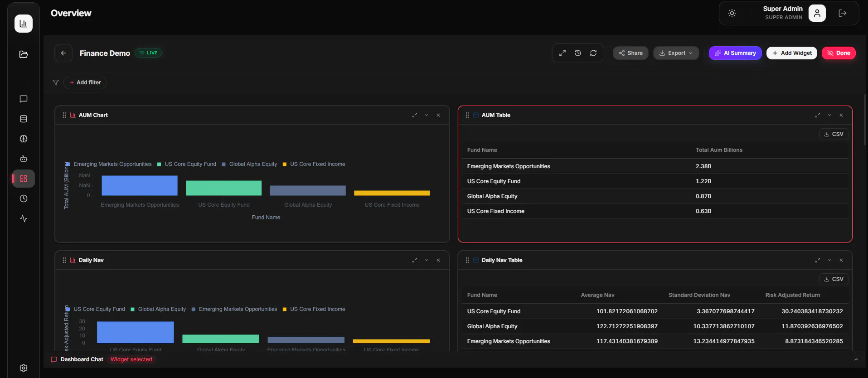Expand the Daily Nav Table widget

click(x=817, y=260)
